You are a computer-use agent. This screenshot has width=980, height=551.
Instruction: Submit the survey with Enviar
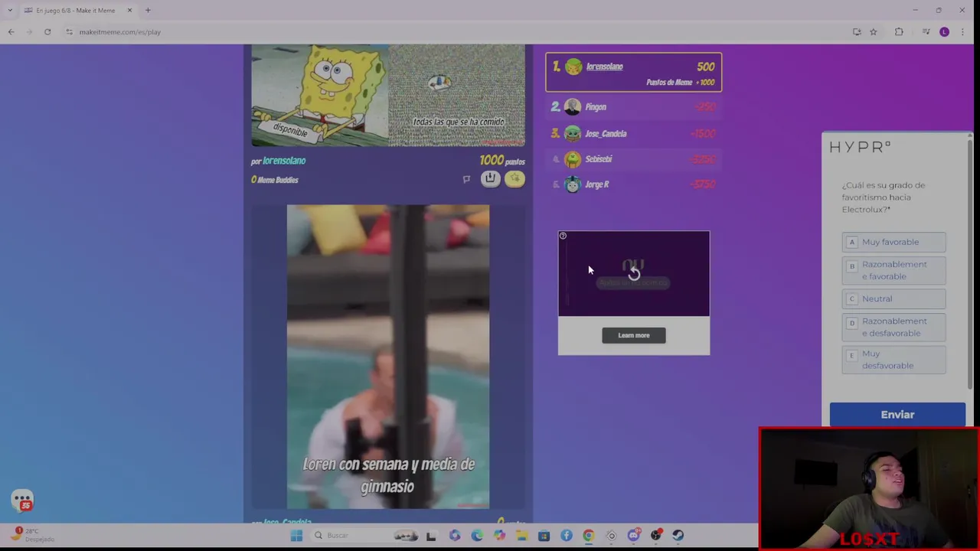[x=897, y=415]
